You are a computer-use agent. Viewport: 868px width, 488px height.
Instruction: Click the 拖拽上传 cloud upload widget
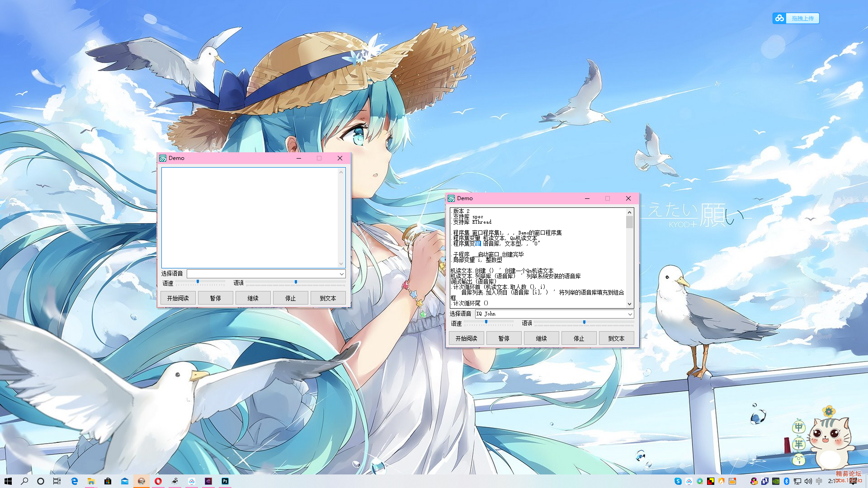click(x=796, y=18)
